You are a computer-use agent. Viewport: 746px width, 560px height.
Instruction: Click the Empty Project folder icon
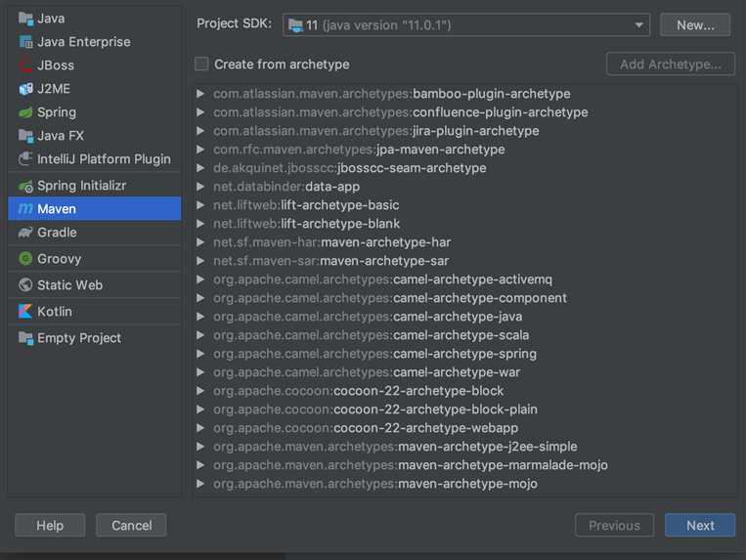pos(25,338)
